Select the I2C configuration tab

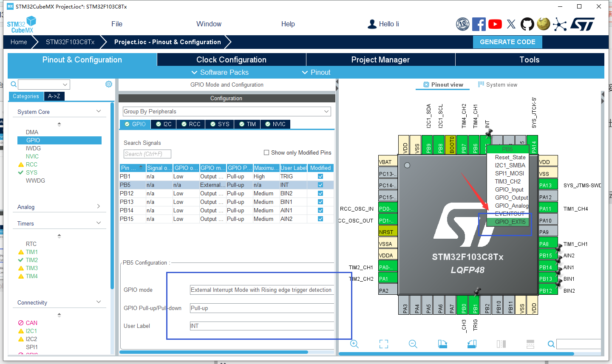click(x=164, y=124)
